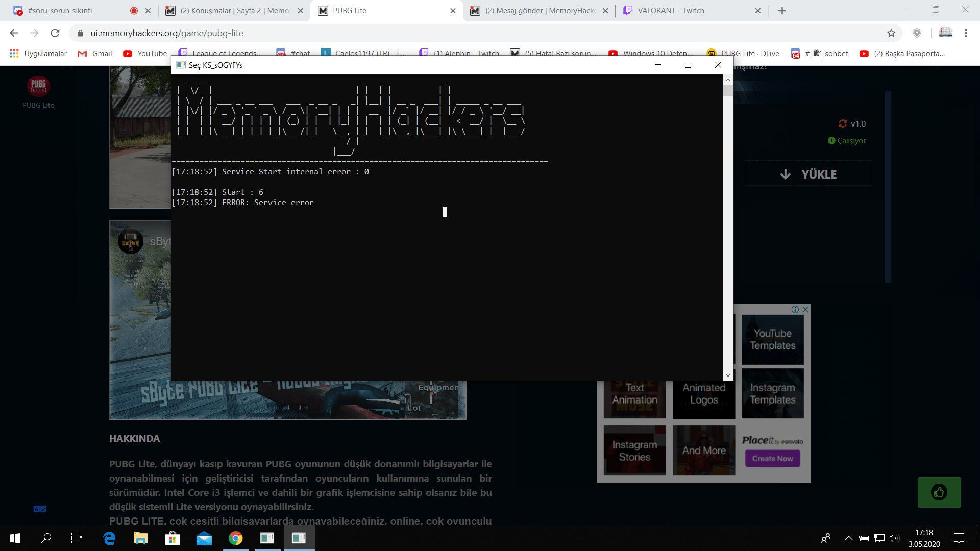
Task: Click the console window title bar icon
Action: (x=181, y=65)
